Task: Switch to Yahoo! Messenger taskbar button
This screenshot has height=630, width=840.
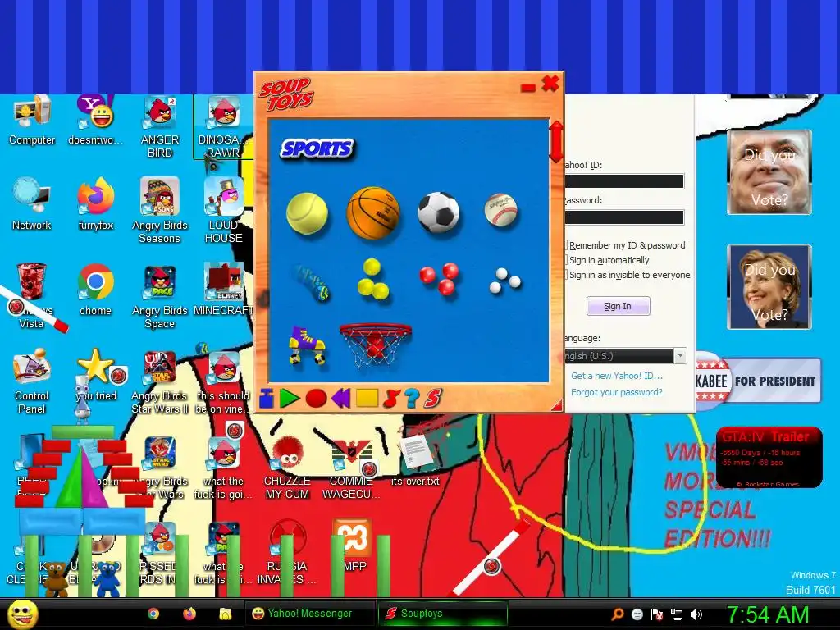Action: pos(309,614)
